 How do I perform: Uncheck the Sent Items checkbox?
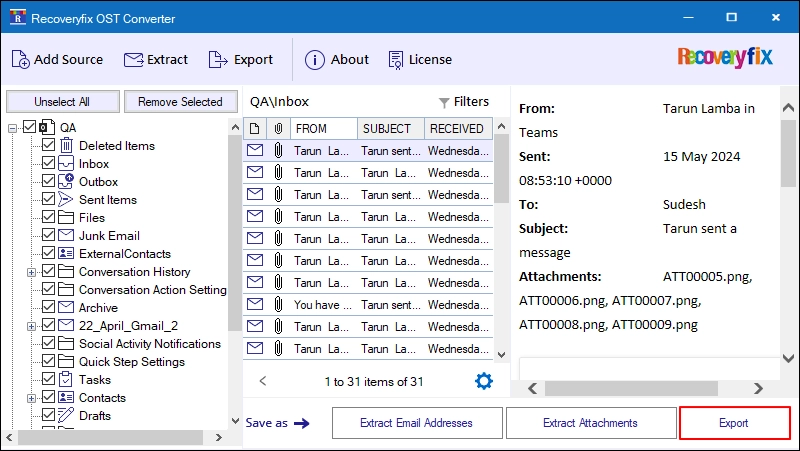click(48, 198)
